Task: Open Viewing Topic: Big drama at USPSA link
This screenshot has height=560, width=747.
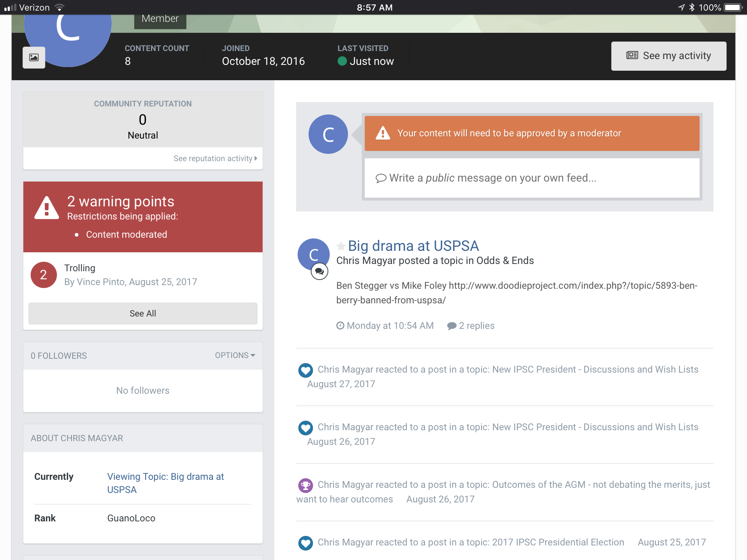Action: (x=166, y=483)
